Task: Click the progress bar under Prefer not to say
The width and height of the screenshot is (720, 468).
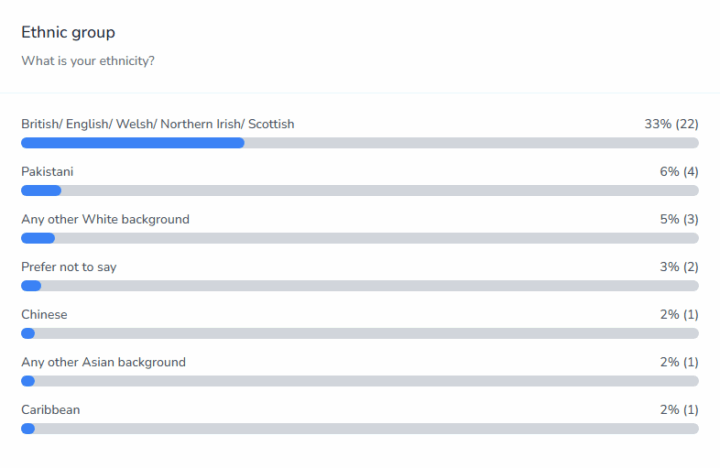Action: [x=360, y=286]
